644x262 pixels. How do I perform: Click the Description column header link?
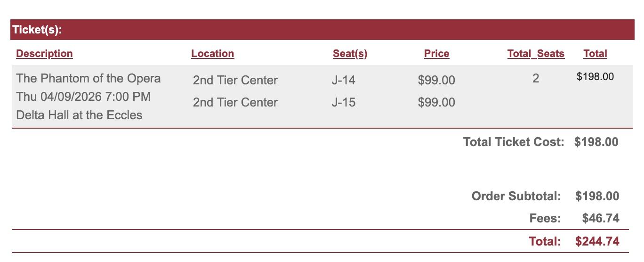click(44, 54)
